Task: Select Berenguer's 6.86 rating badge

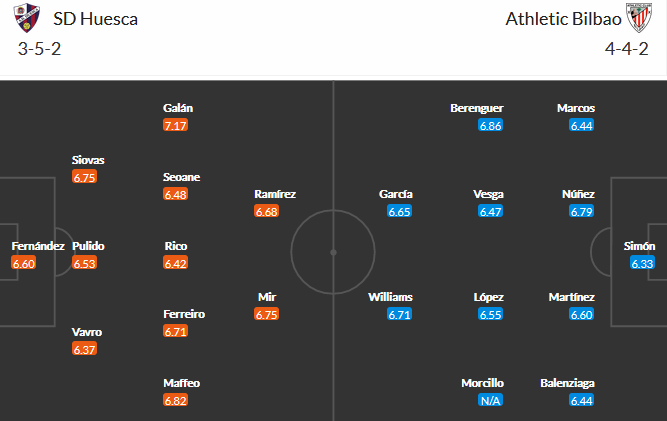Action: pos(490,125)
